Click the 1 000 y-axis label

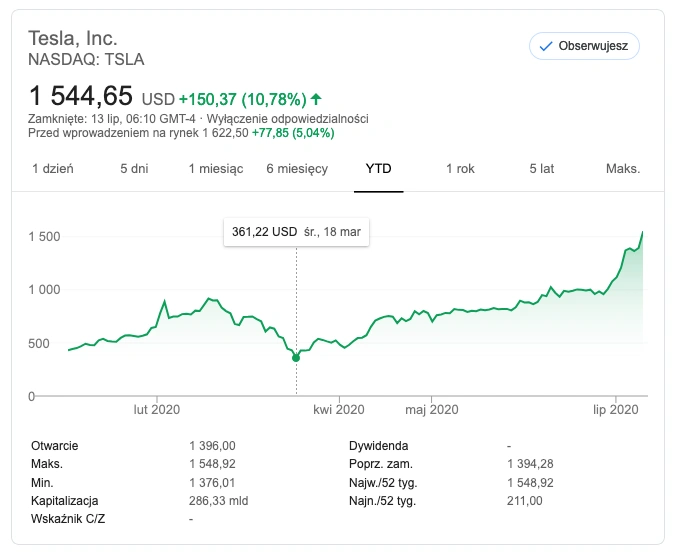44,290
